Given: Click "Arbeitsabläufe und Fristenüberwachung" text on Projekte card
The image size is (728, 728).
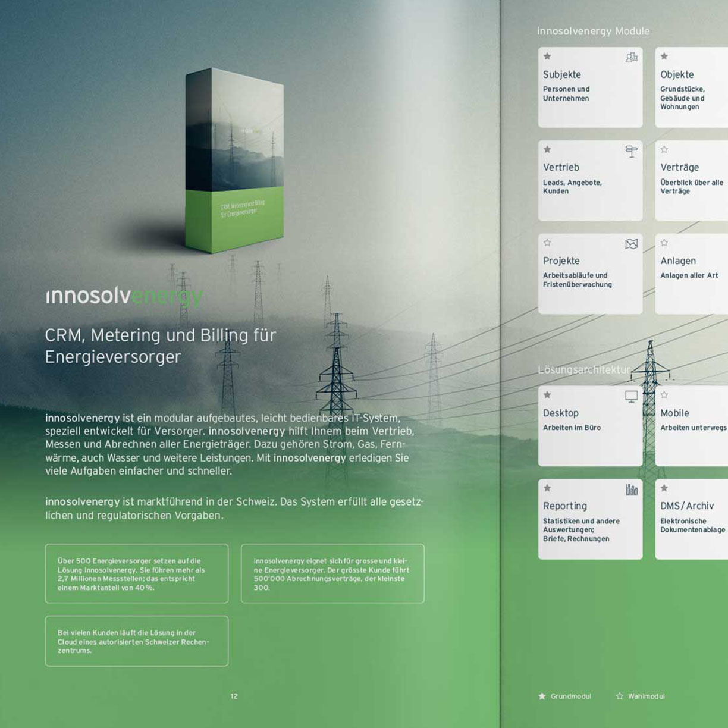Looking at the screenshot, I should click(x=577, y=280).
